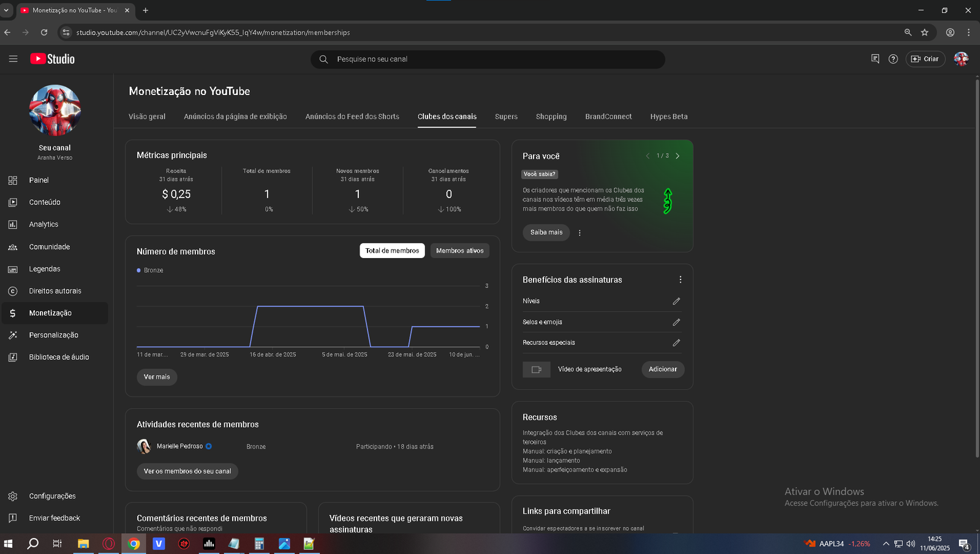Switch to Shopping tab
Image resolution: width=980 pixels, height=554 pixels.
click(551, 116)
